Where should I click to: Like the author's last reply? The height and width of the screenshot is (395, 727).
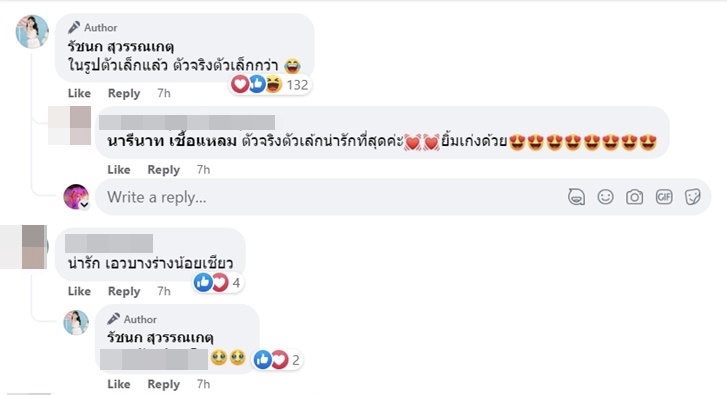119,384
